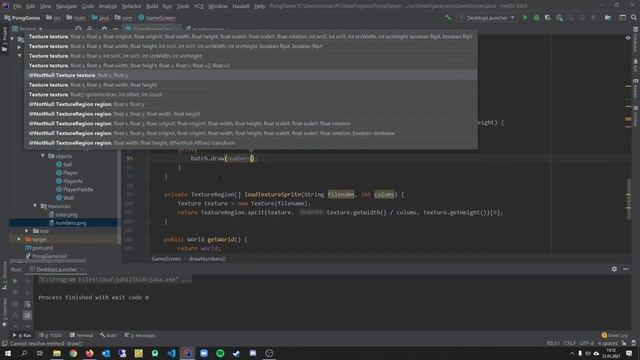Start debugging with the green bug icon
The image size is (640, 360).
coord(536,18)
